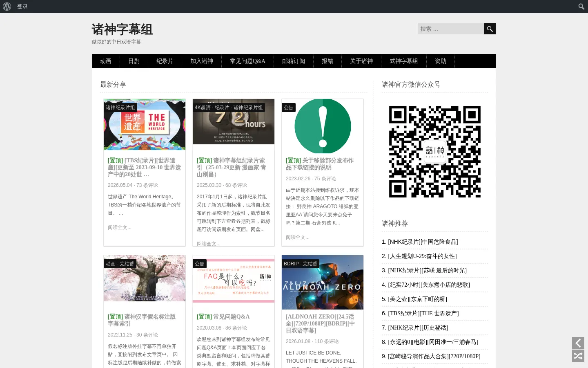Click the admin bar search magnifier icon
This screenshot has height=368, width=588.
click(581, 7)
